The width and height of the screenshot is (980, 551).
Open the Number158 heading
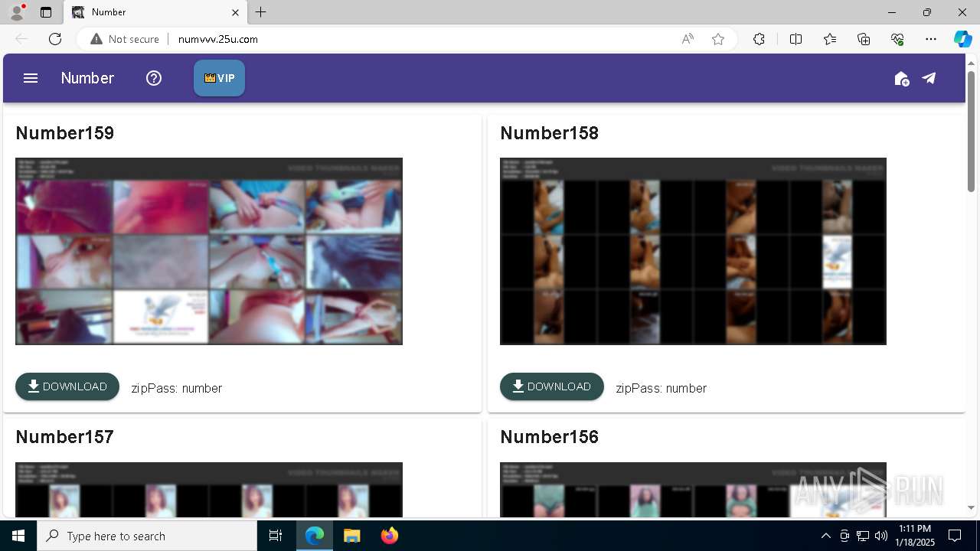pyautogui.click(x=550, y=133)
